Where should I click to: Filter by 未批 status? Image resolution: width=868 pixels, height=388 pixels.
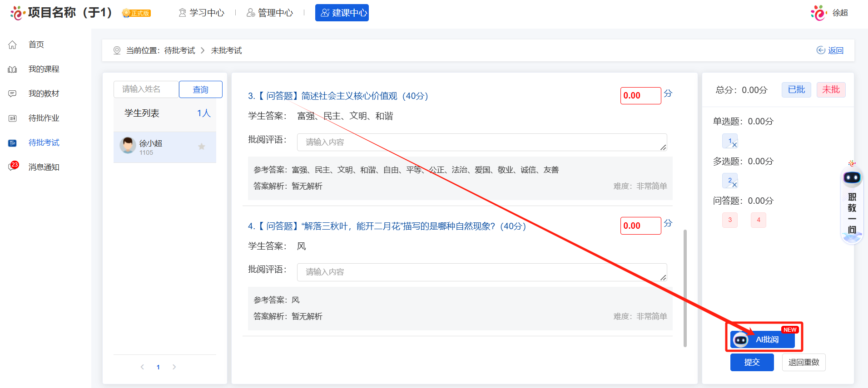[831, 90]
